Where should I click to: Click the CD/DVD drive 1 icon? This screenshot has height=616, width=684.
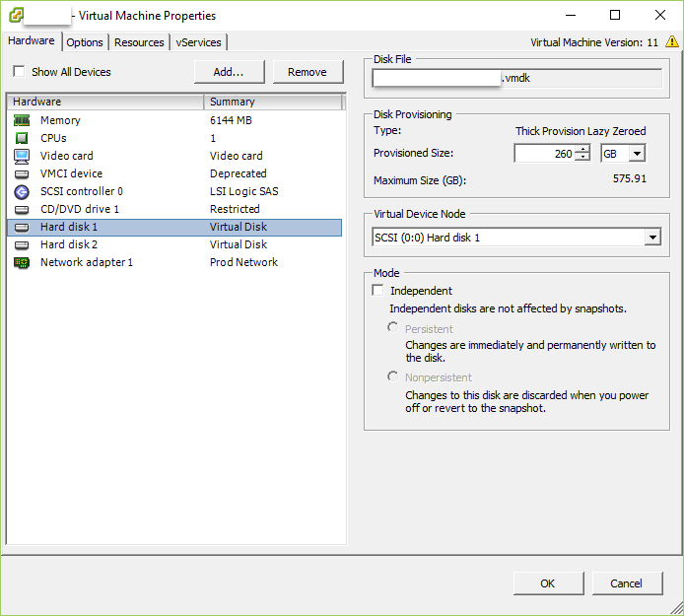pos(22,210)
